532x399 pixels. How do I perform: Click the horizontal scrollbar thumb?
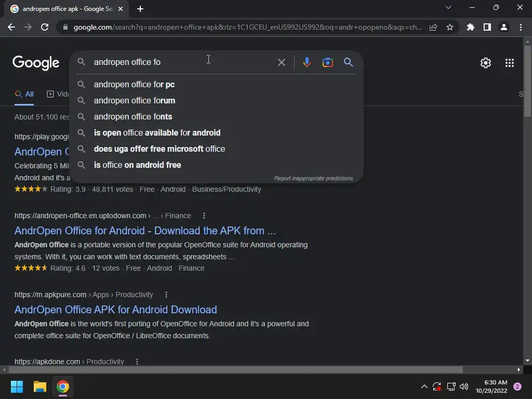pos(236,369)
